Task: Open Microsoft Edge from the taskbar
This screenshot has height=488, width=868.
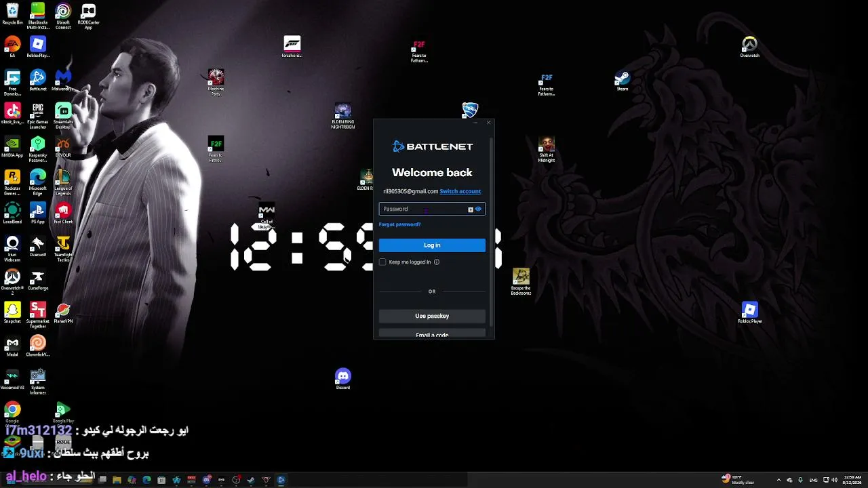Action: 146,481
